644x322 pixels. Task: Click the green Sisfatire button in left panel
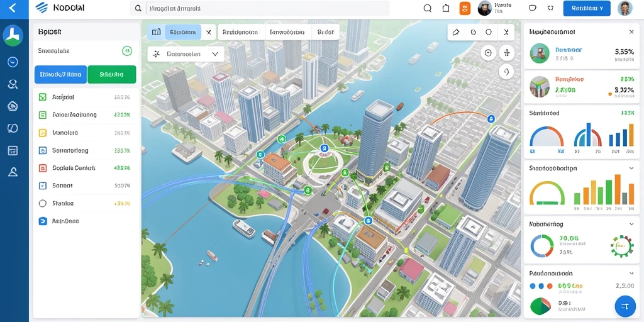[x=112, y=75]
